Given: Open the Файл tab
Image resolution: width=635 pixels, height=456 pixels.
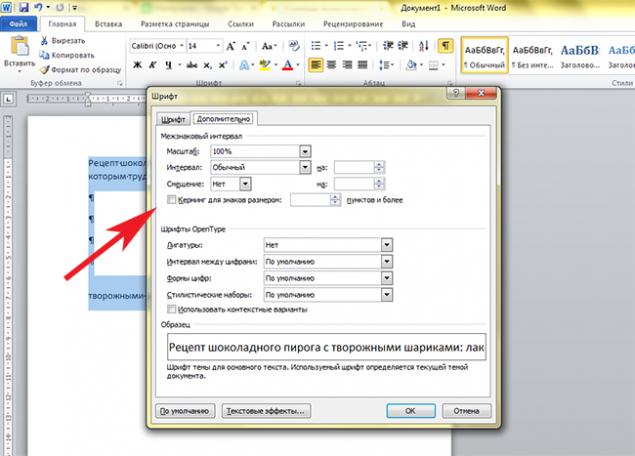Looking at the screenshot, I should (x=18, y=24).
